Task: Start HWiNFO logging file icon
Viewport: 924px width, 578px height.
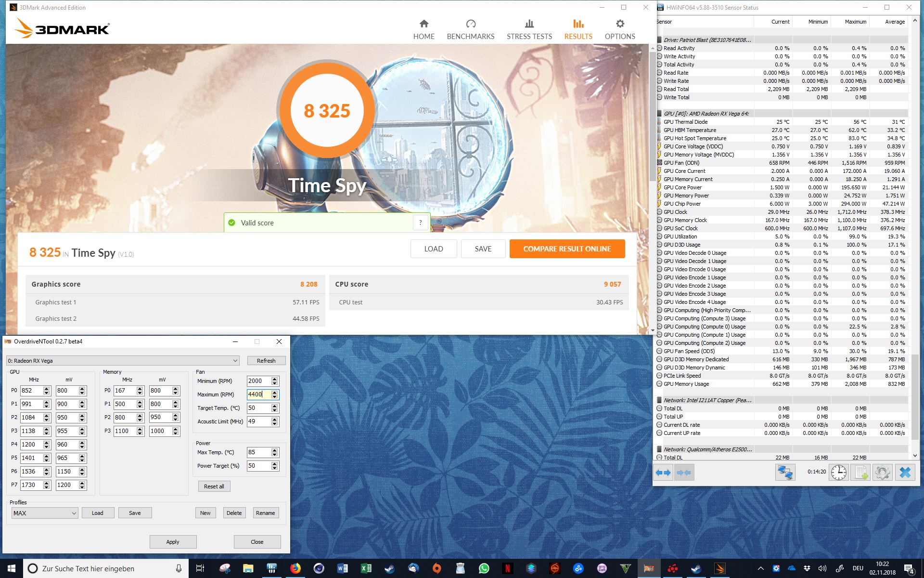Action: [860, 473]
